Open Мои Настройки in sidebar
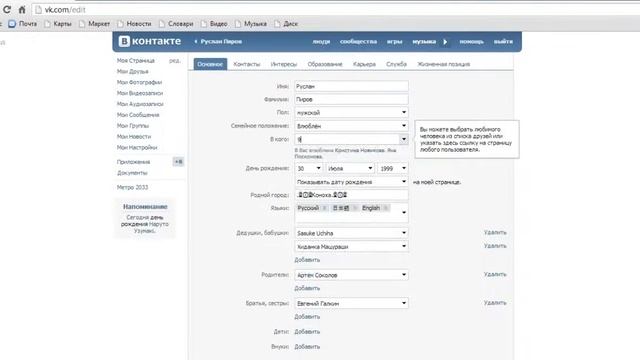Image resolution: width=640 pixels, height=360 pixels. [137, 147]
